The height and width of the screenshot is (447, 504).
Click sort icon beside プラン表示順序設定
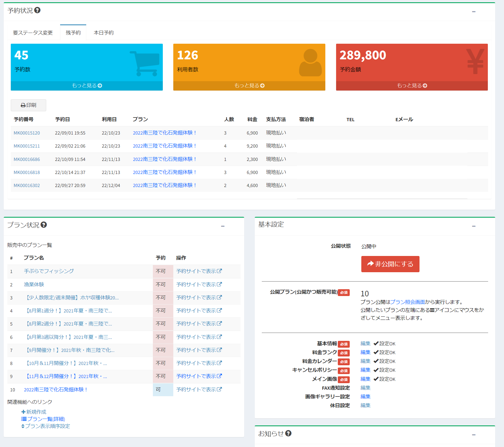tap(23, 426)
